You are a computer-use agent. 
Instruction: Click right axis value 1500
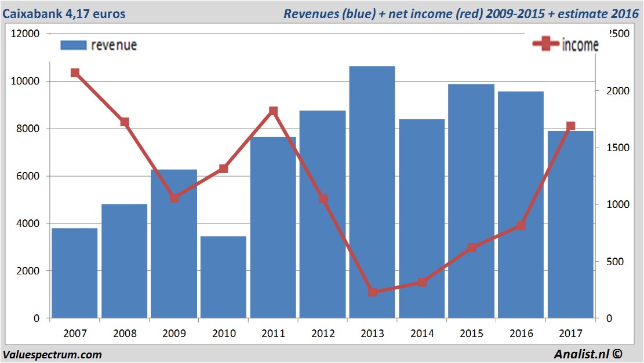pos(618,148)
